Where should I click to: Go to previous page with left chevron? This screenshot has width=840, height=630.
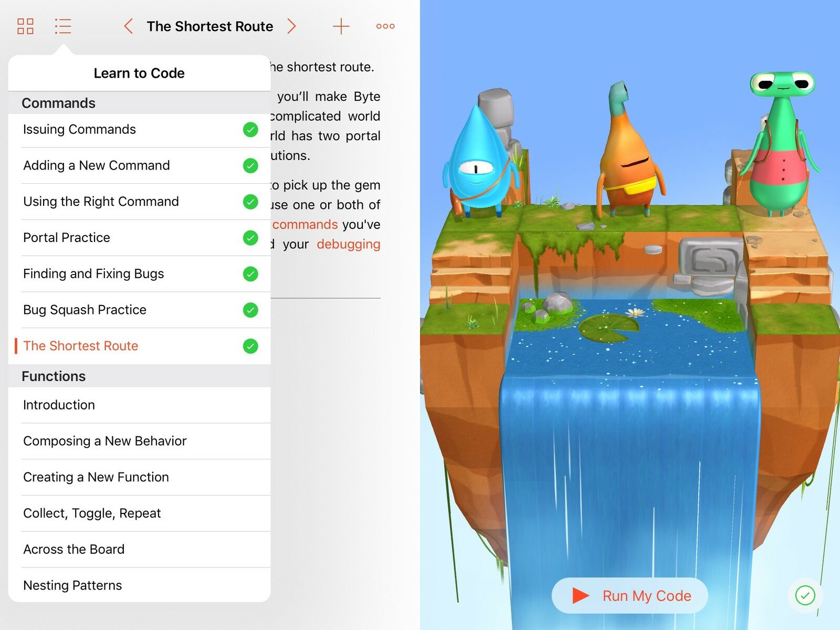pyautogui.click(x=128, y=26)
